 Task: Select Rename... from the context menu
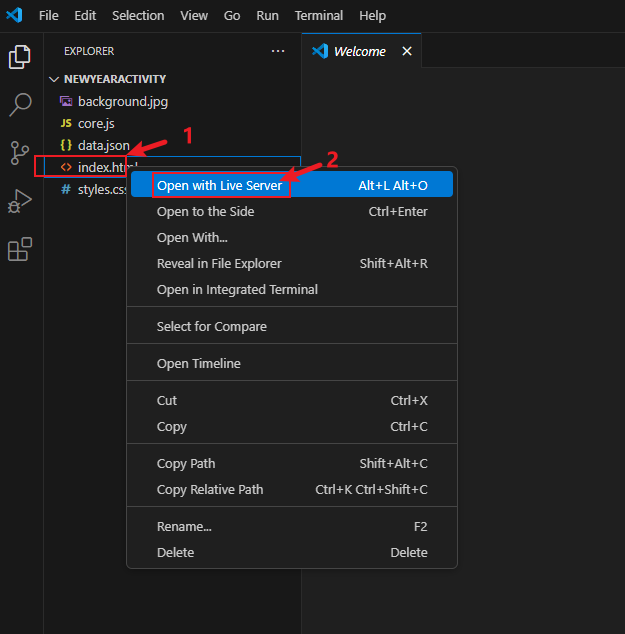click(184, 526)
